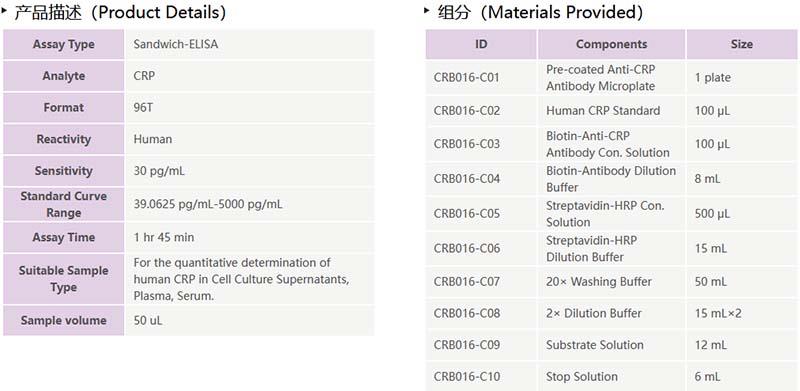Click the Components column header
The width and height of the screenshot is (800, 391).
click(x=612, y=44)
